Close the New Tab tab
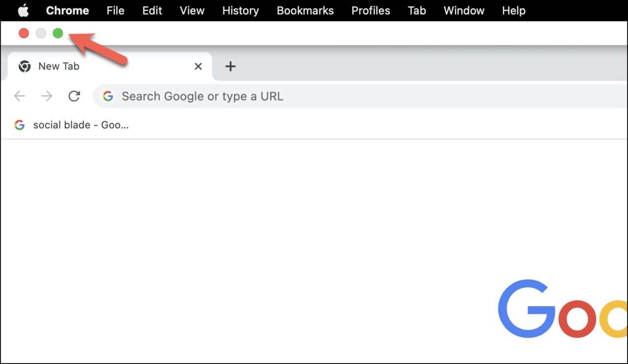This screenshot has width=628, height=364. 198,66
